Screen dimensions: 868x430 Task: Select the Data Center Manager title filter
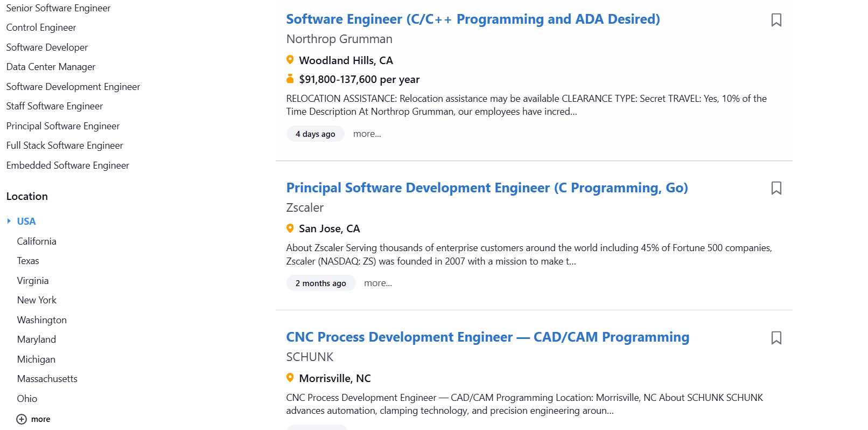point(51,67)
